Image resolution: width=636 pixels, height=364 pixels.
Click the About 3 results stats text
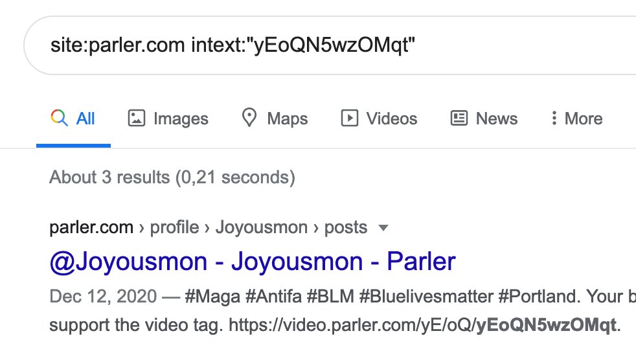point(172,177)
